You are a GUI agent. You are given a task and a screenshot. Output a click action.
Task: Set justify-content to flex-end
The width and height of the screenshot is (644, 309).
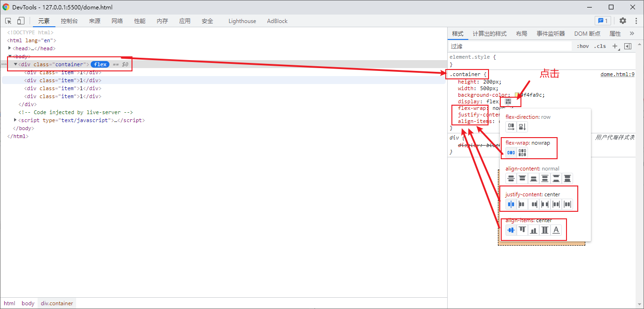pos(534,204)
